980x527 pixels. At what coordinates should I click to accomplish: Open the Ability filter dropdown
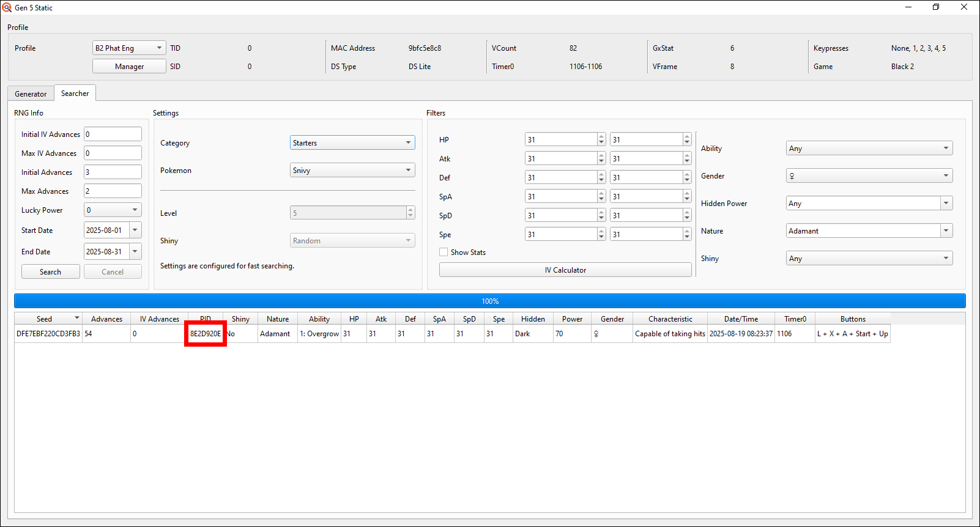coord(869,148)
